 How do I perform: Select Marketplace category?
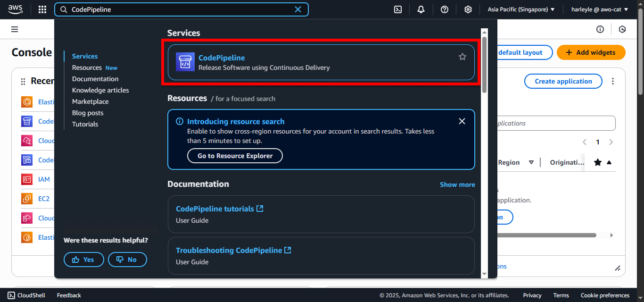(x=90, y=101)
